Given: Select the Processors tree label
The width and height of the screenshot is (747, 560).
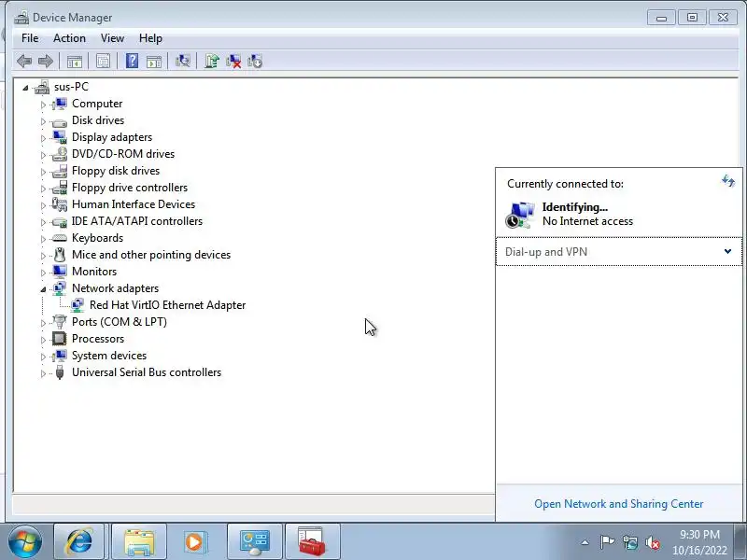Looking at the screenshot, I should pyautogui.click(x=98, y=339).
